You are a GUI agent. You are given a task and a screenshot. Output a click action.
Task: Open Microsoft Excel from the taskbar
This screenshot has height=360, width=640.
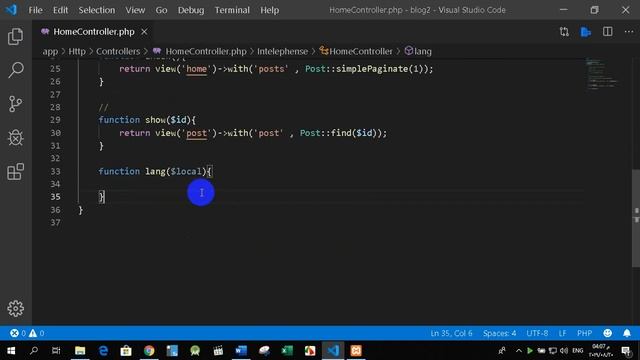click(x=287, y=351)
